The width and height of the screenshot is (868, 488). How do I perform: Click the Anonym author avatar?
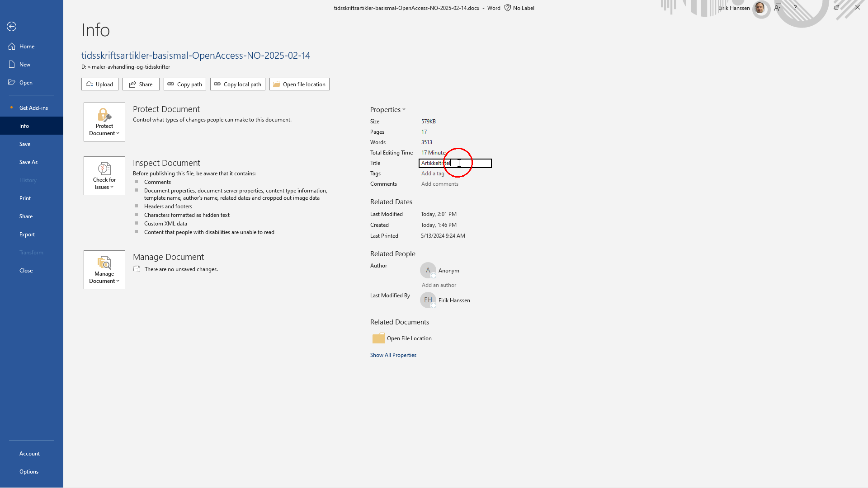(428, 270)
